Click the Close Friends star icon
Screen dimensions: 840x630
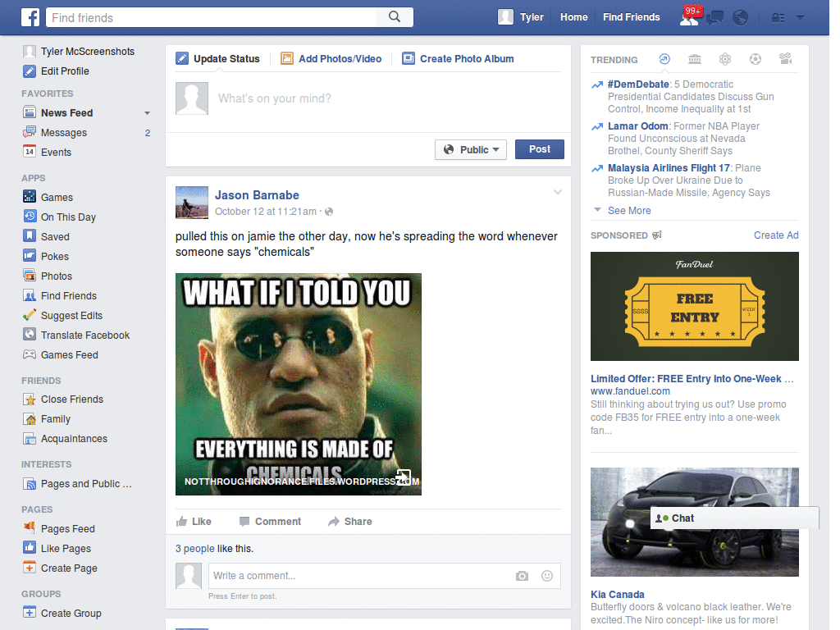(x=30, y=399)
